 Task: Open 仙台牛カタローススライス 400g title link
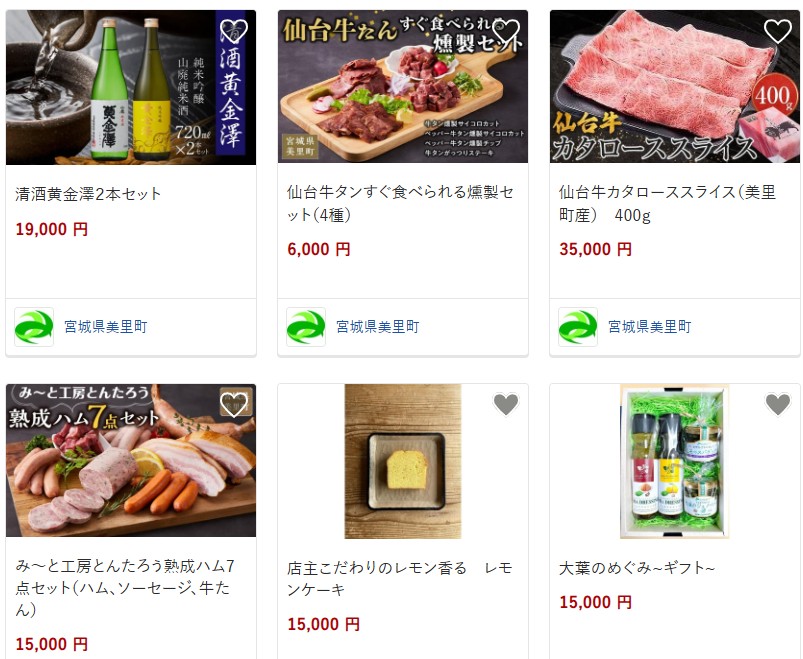pos(667,203)
